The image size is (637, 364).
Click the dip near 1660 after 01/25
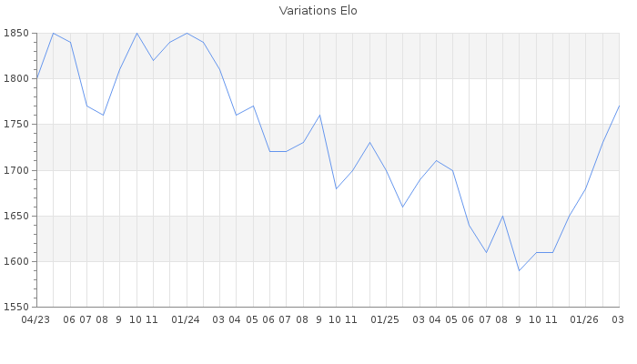pos(402,207)
